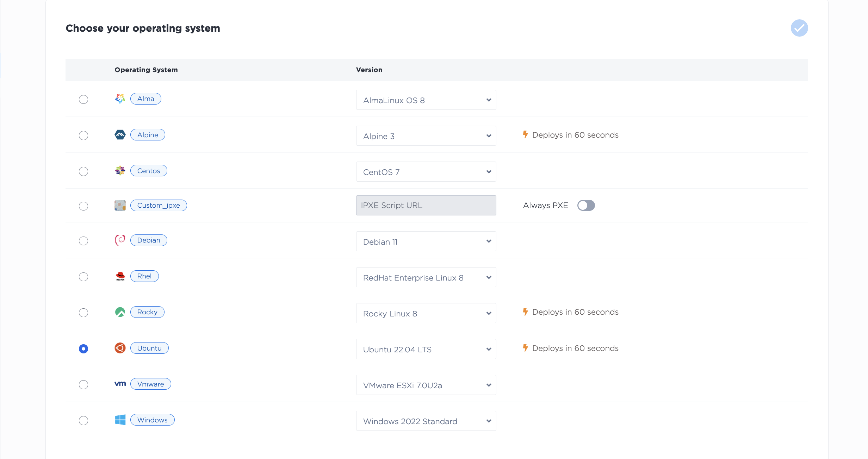Click the Rocky label pill
Viewport: 868px width, 459px height.
click(x=147, y=312)
